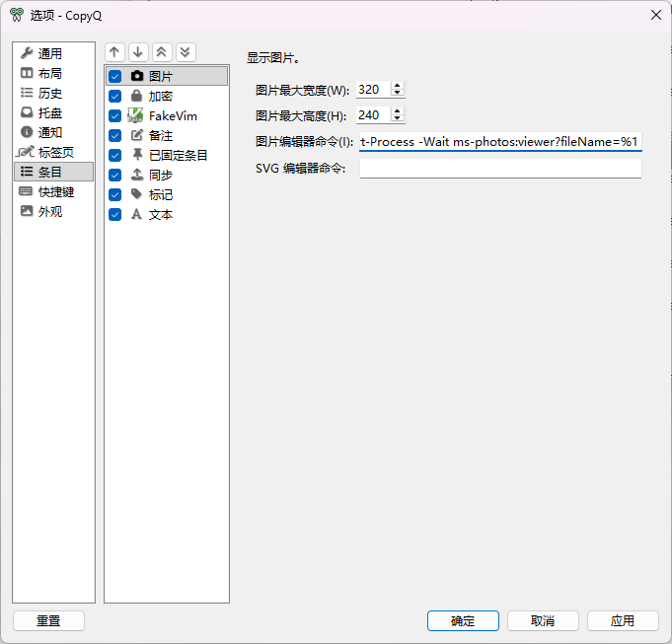Close the CopyQ options dialog
672x644 pixels.
click(x=655, y=15)
